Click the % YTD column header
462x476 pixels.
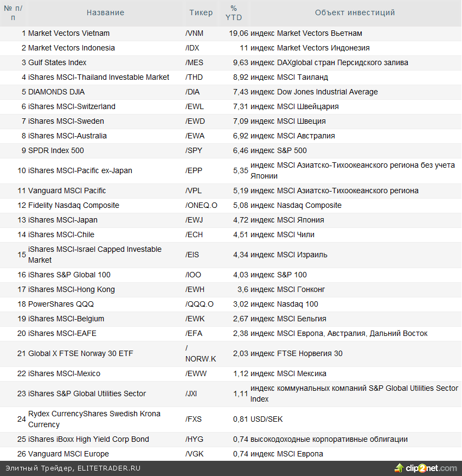click(x=234, y=12)
